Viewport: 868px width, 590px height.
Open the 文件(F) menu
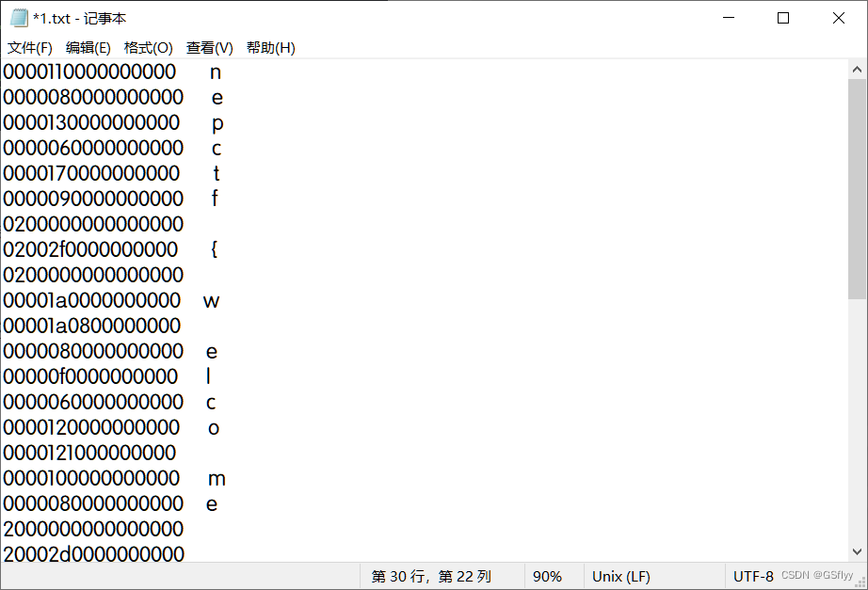pyautogui.click(x=29, y=47)
